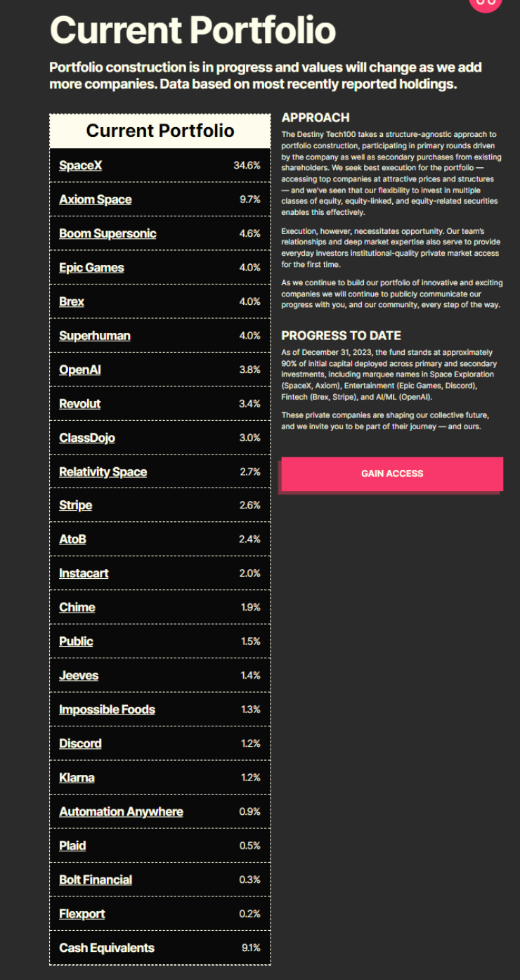Image resolution: width=520 pixels, height=980 pixels.
Task: Click the pink circular icon at top right
Action: (486, 4)
